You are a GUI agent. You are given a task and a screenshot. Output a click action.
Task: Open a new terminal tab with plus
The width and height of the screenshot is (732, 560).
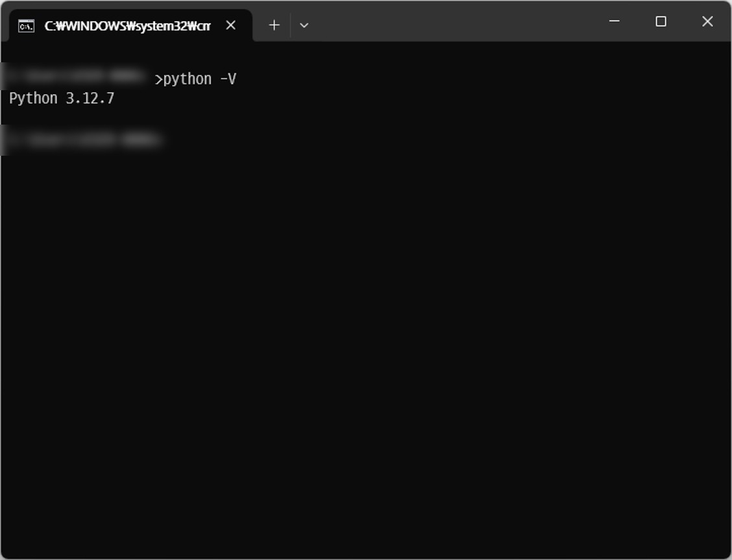click(274, 25)
